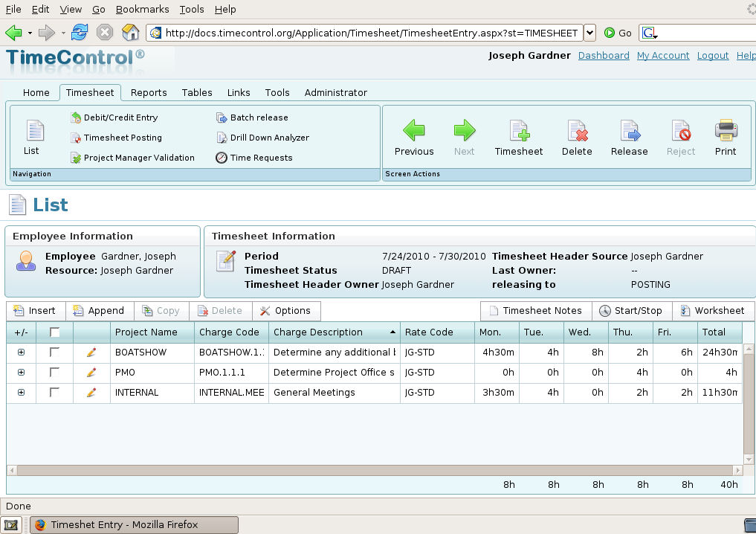756x534 pixels.
Task: Edit the BOATSHOW line with pencil icon
Action: coord(91,353)
